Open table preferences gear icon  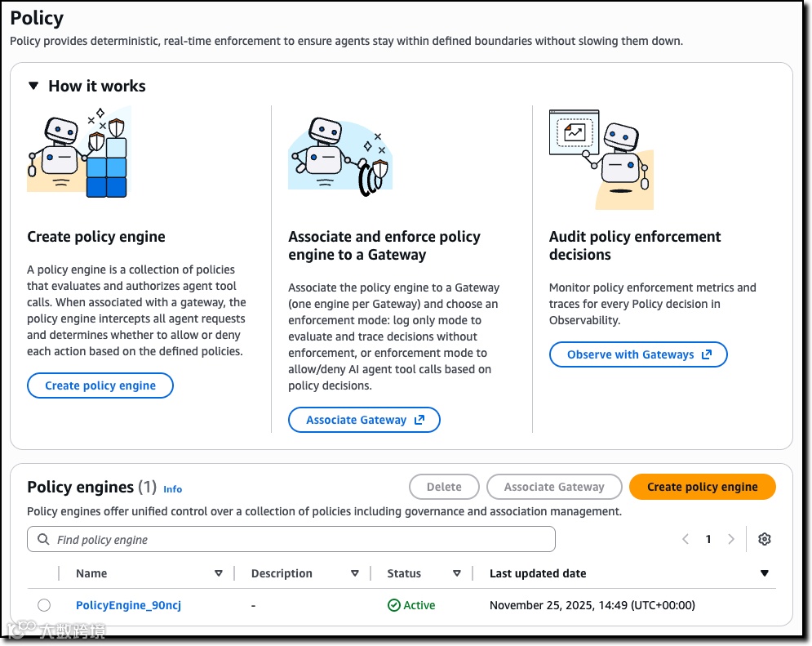pos(765,539)
